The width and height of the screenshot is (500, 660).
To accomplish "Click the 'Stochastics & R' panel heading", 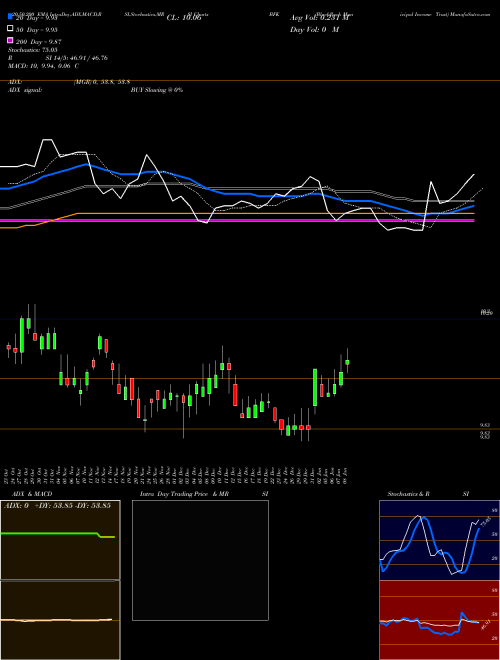I will coord(409,494).
